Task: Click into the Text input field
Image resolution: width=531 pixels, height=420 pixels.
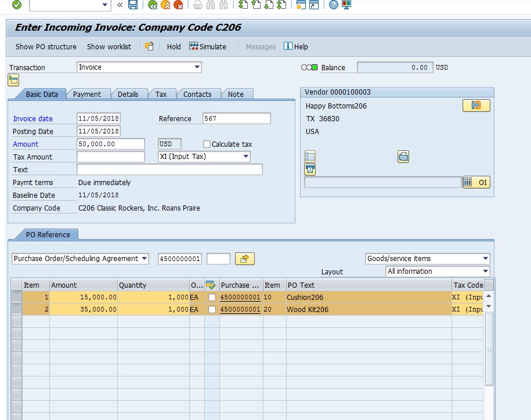Action: [x=169, y=169]
